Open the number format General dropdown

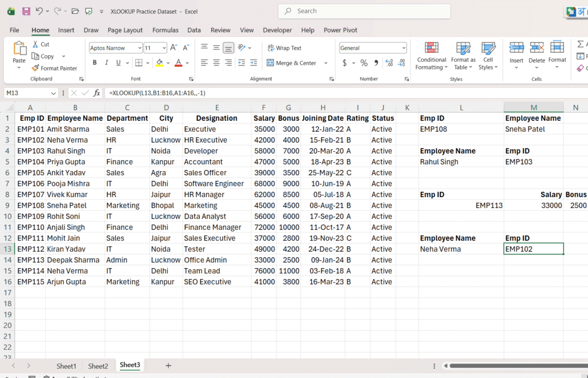[x=404, y=48]
